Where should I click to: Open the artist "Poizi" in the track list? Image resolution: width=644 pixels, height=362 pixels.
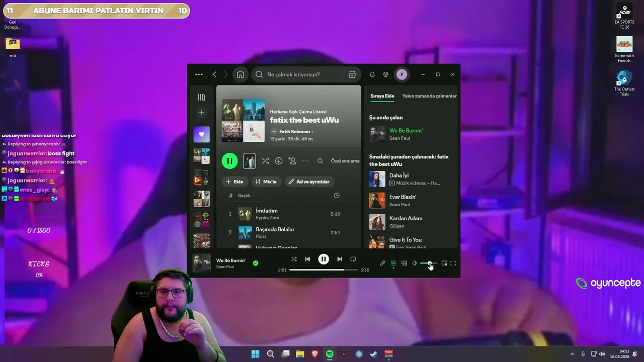tap(261, 236)
